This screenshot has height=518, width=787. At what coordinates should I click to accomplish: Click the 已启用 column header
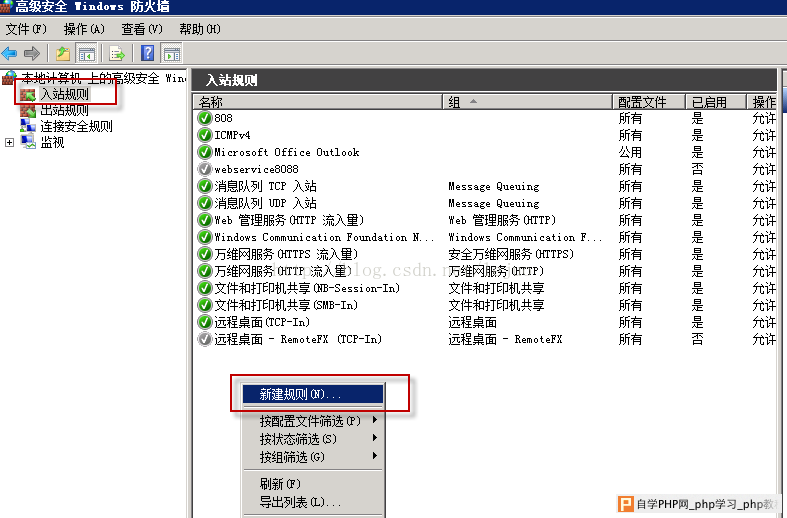[x=716, y=102]
